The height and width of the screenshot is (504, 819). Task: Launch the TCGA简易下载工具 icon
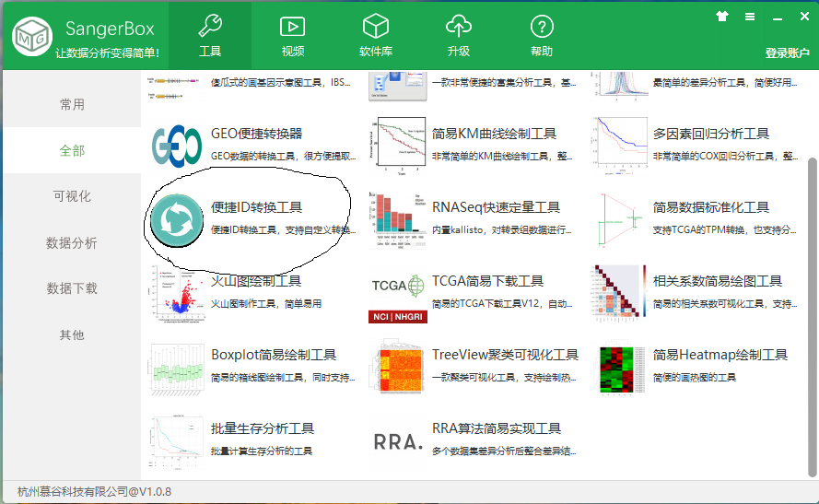coord(396,293)
